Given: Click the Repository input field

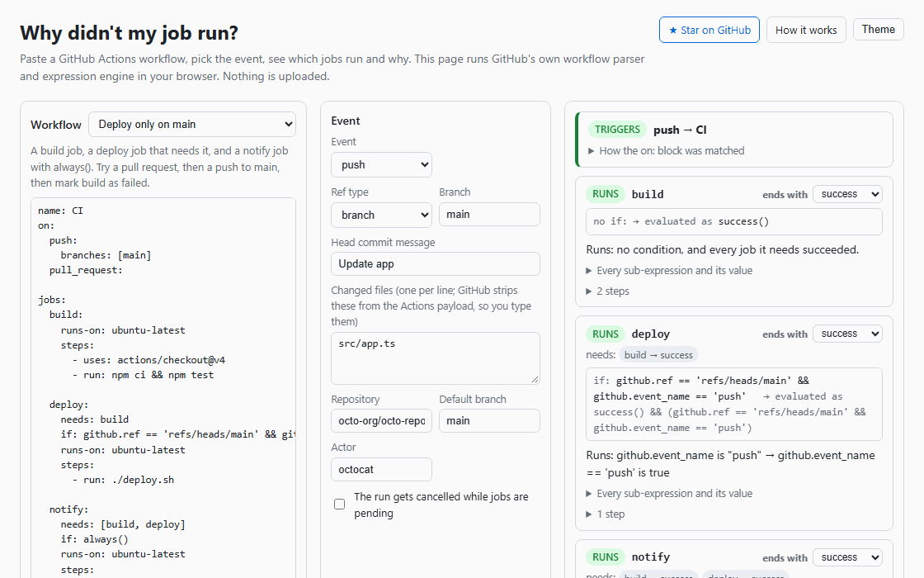Looking at the screenshot, I should click(381, 420).
